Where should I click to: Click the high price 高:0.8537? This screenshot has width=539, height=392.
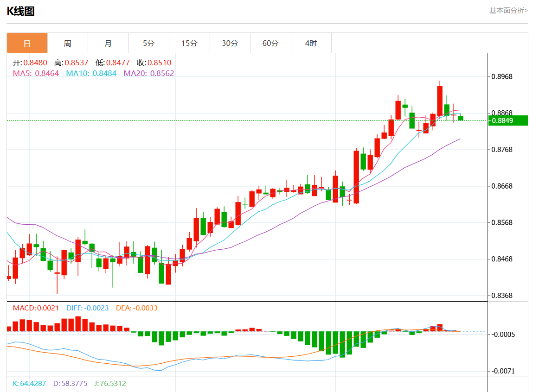[x=71, y=63]
